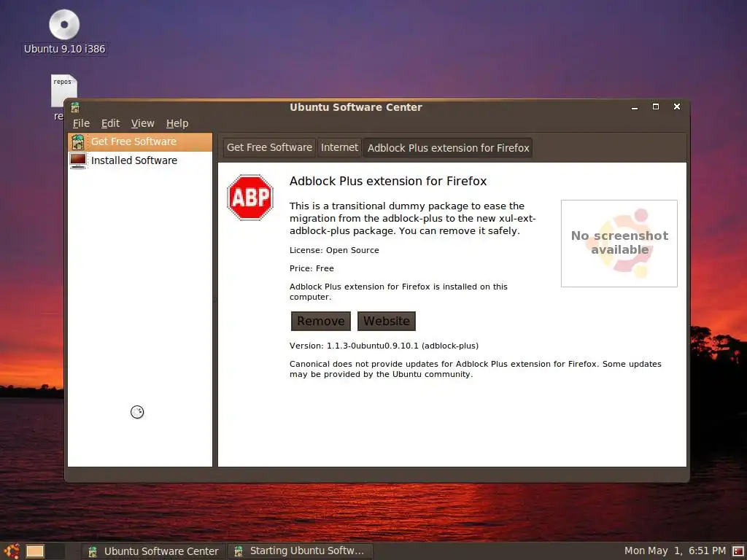Click the 'Price: Free' text
The height and width of the screenshot is (560, 747).
(311, 268)
